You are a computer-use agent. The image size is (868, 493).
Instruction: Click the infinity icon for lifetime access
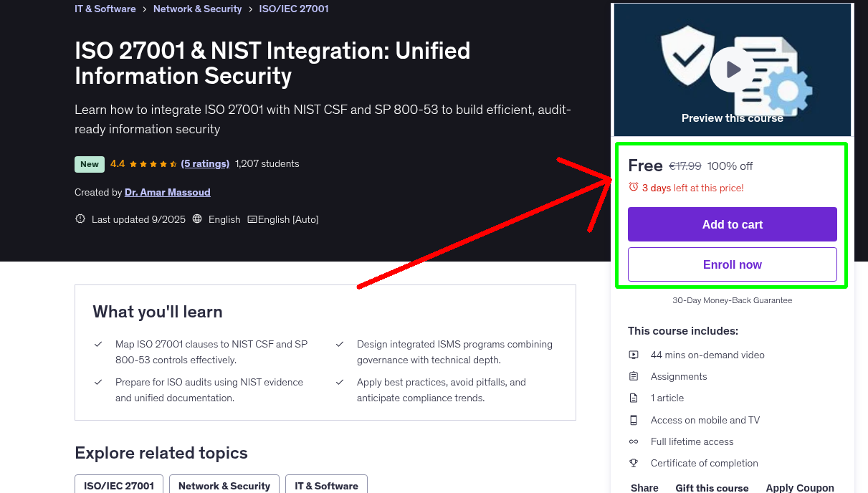tap(634, 441)
